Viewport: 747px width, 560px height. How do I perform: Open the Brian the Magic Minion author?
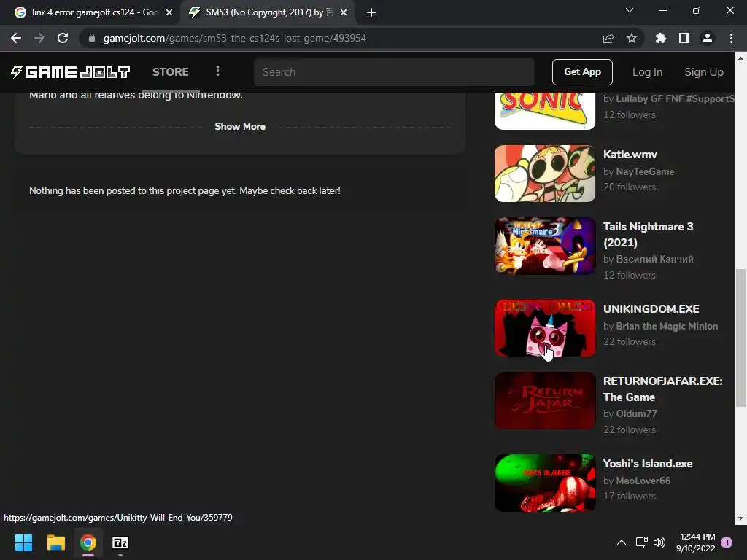tap(667, 326)
